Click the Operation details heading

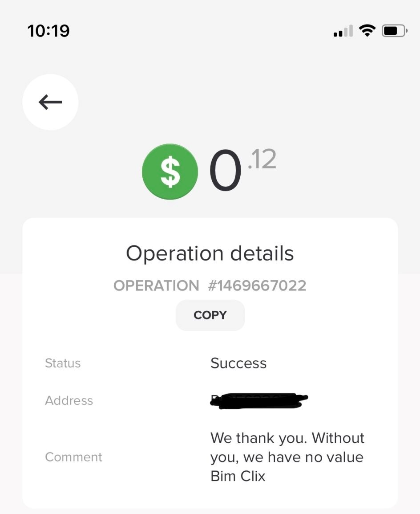coord(210,253)
